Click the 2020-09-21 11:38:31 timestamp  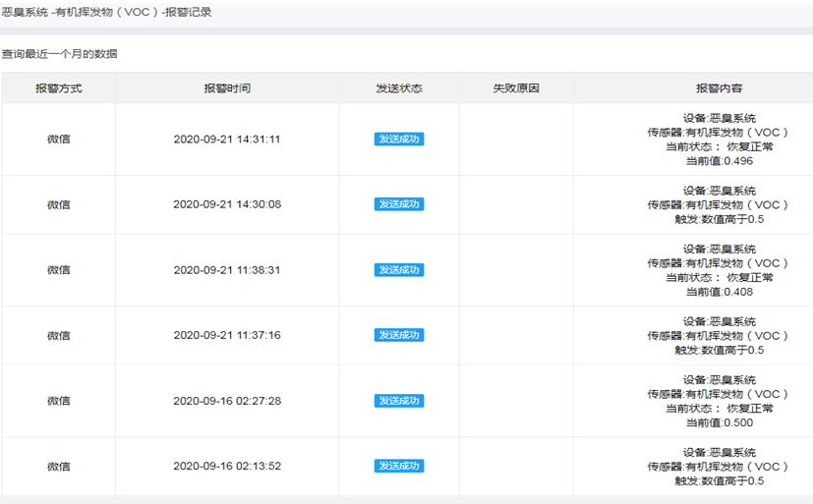coord(227,270)
